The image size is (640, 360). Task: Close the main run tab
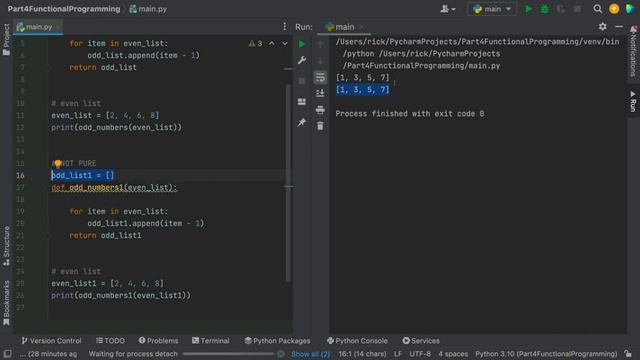pos(361,27)
